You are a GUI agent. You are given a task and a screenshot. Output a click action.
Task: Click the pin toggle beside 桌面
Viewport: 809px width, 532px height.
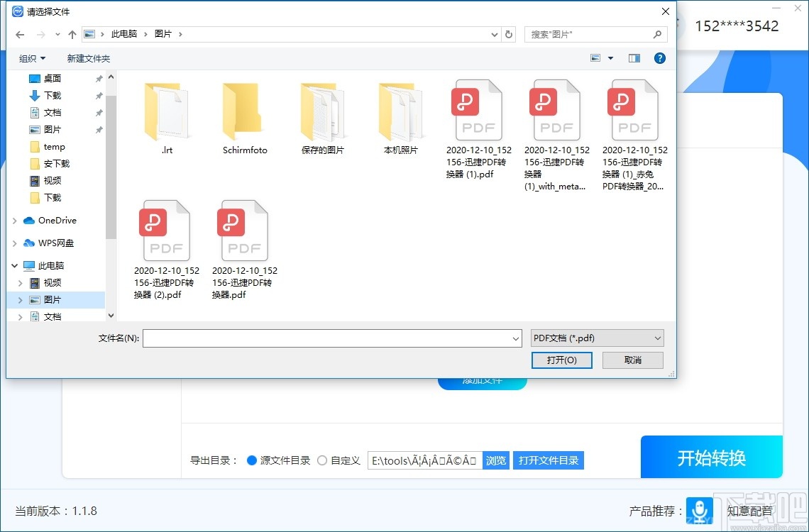98,79
